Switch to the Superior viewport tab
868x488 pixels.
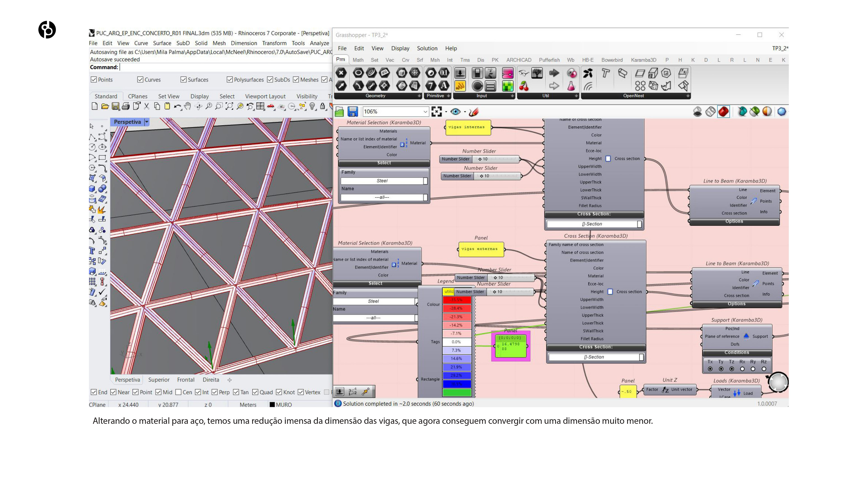159,380
